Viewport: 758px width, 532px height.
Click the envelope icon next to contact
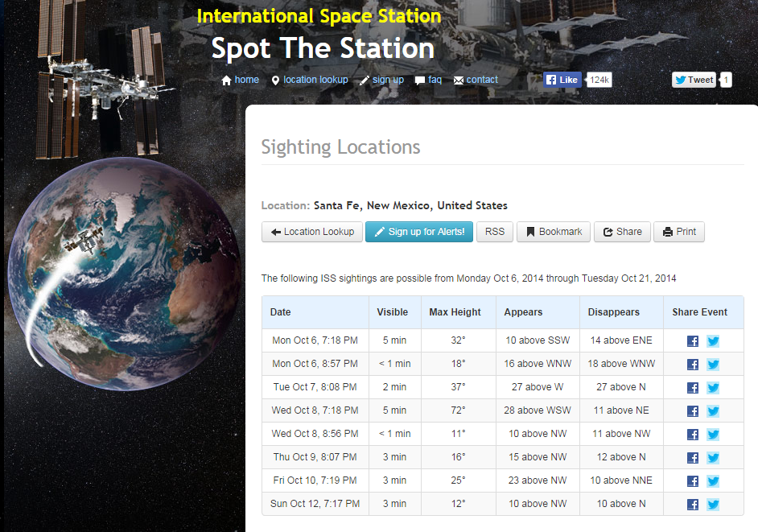457,80
